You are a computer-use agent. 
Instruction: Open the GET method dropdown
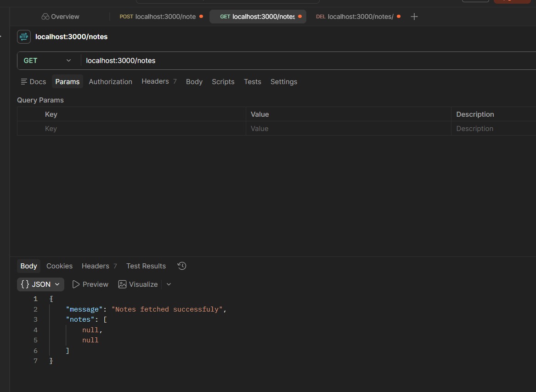click(x=47, y=61)
